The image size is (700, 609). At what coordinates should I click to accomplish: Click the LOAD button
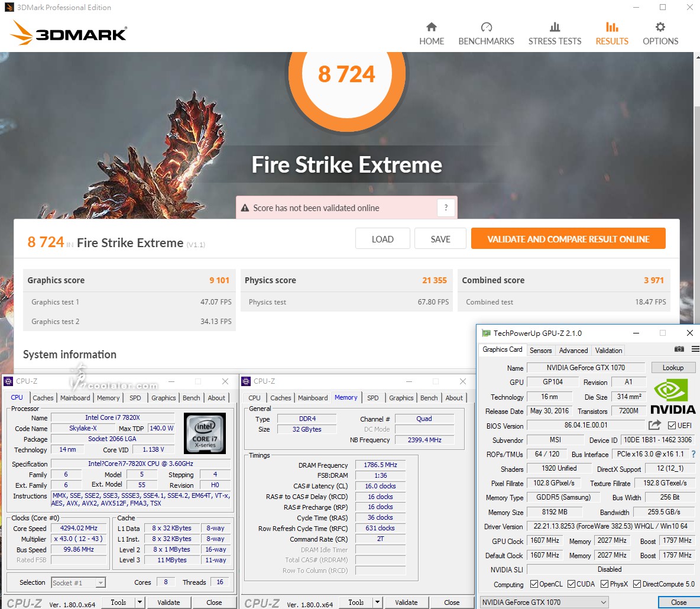coord(383,239)
